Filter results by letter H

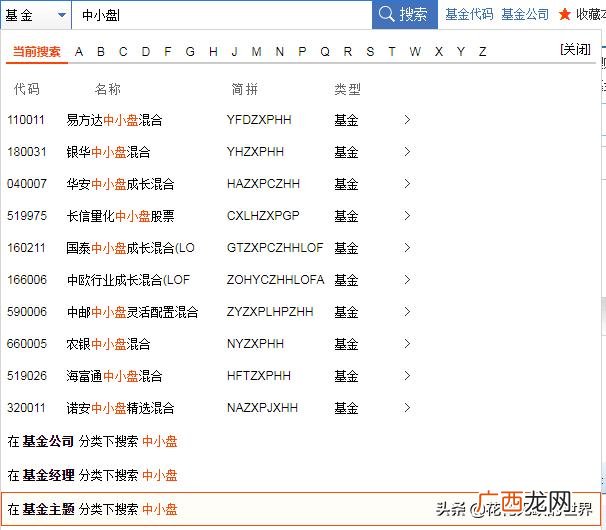pos(213,51)
